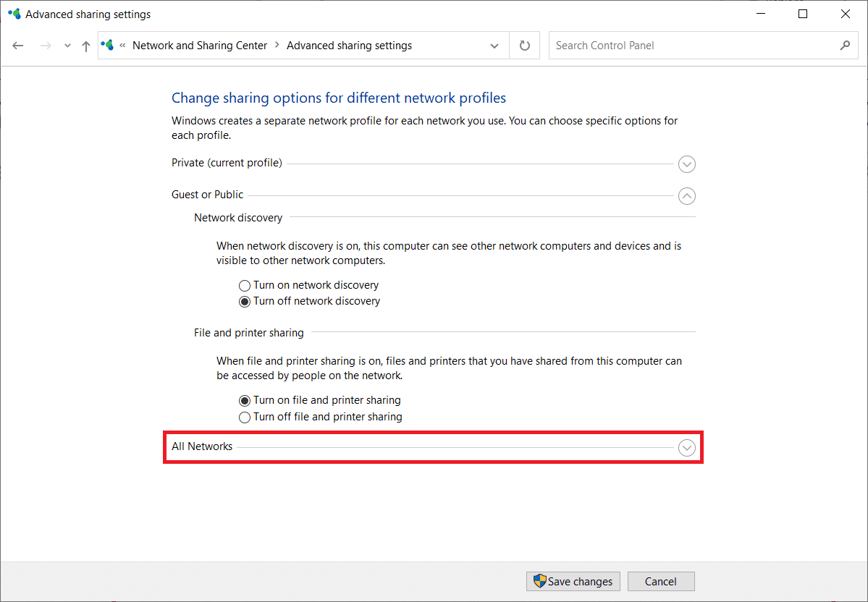Screen dimensions: 868x602
Task: Click the up-one-level arrow
Action: coord(85,45)
